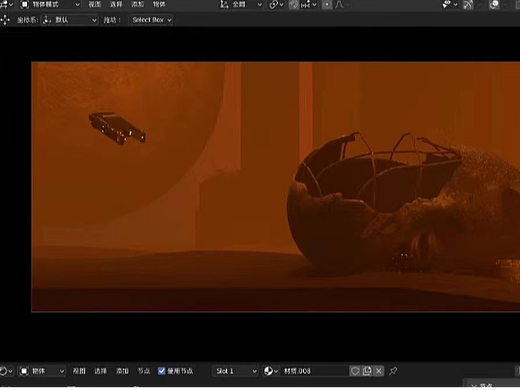Click the proportional editing falloff icon
Viewport: 520px width, 390px height.
(340, 5)
